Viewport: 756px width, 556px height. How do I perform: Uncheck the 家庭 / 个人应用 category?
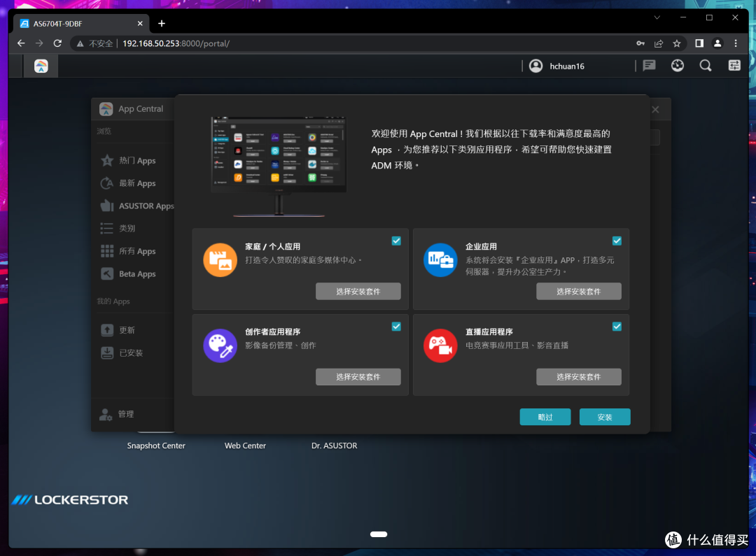[x=396, y=240]
